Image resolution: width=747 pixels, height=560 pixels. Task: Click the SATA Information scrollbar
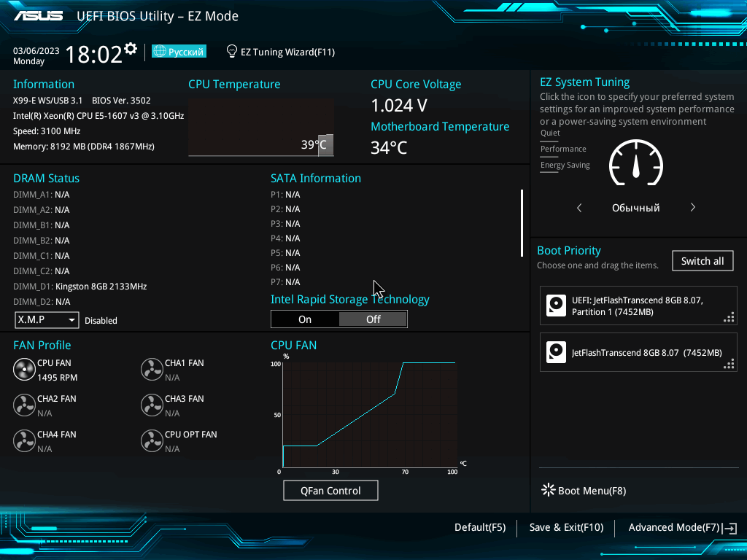[x=522, y=223]
